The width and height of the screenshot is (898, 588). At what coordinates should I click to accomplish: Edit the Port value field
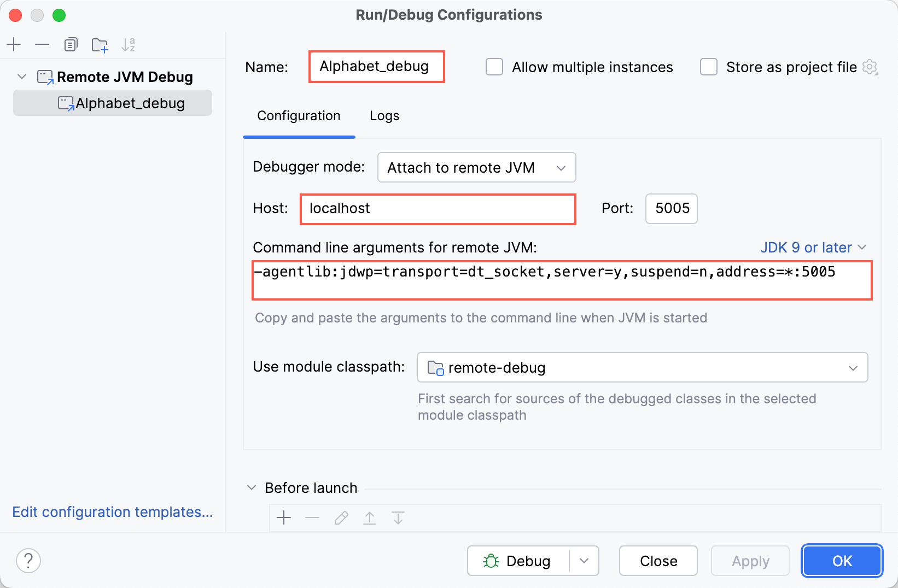click(x=671, y=208)
